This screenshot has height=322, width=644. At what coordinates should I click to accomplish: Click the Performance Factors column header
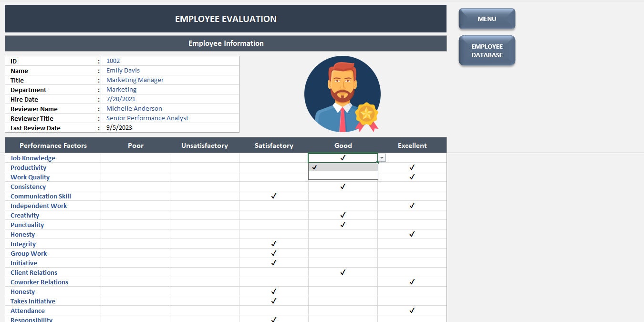pyautogui.click(x=53, y=145)
